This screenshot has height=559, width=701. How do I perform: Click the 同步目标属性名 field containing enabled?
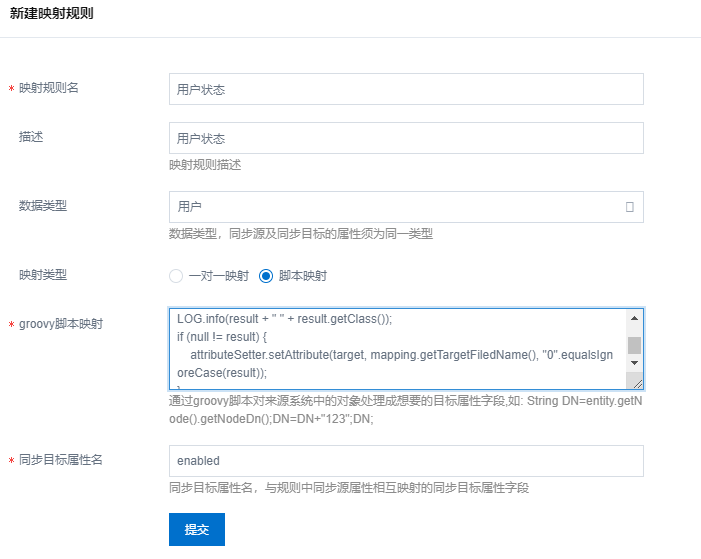tap(406, 461)
